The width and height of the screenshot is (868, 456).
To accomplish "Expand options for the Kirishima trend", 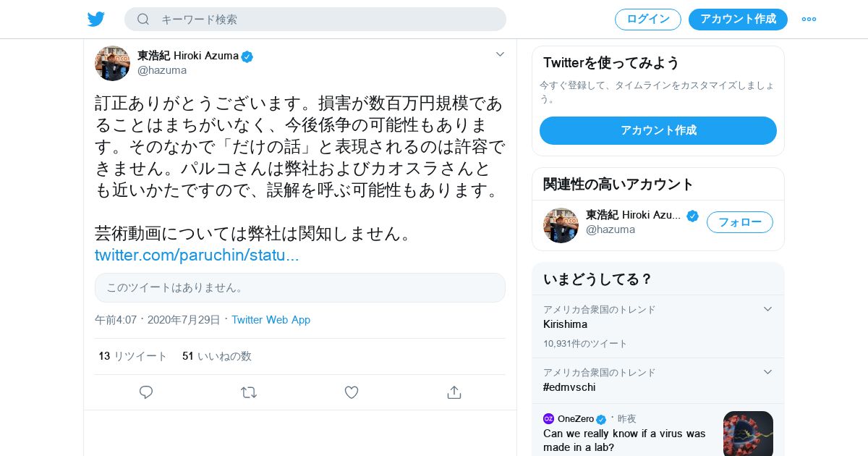I will coord(768,309).
